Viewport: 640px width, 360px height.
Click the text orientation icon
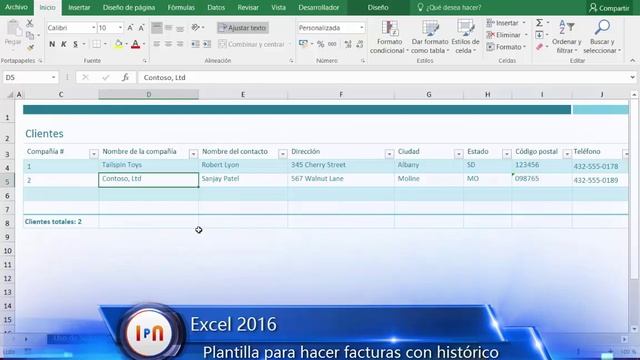tap(196, 27)
